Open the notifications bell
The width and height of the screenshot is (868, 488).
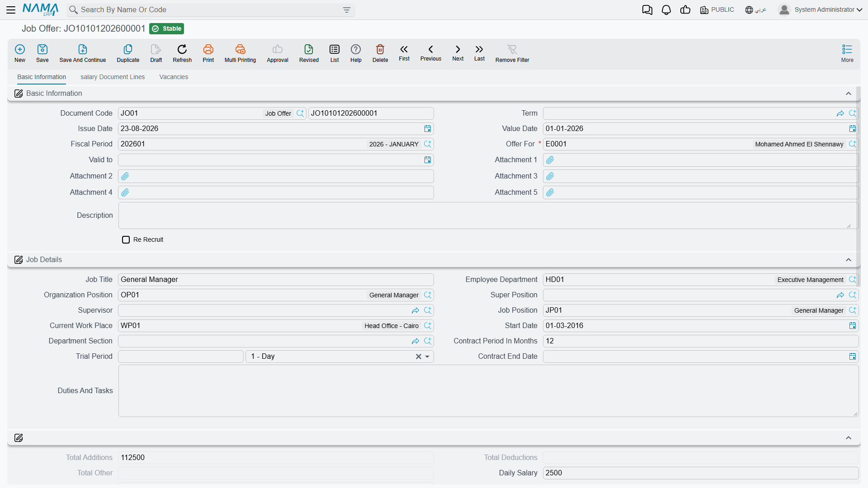click(x=666, y=10)
